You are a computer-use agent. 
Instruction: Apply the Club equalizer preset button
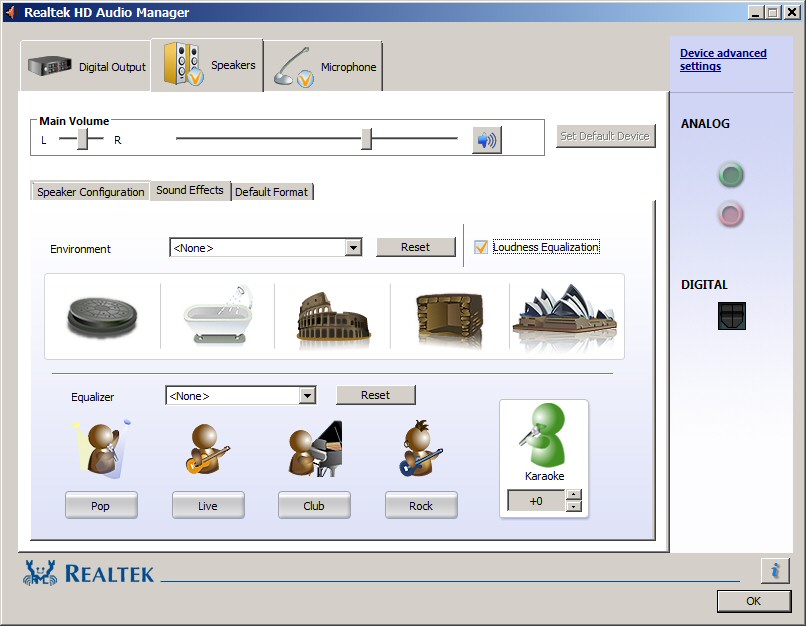pyautogui.click(x=314, y=505)
